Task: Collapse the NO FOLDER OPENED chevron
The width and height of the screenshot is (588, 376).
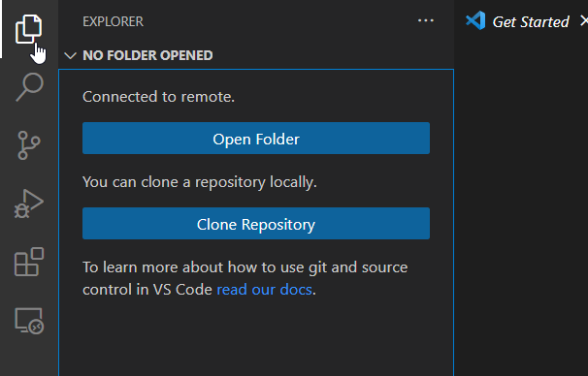Action: 70,56
